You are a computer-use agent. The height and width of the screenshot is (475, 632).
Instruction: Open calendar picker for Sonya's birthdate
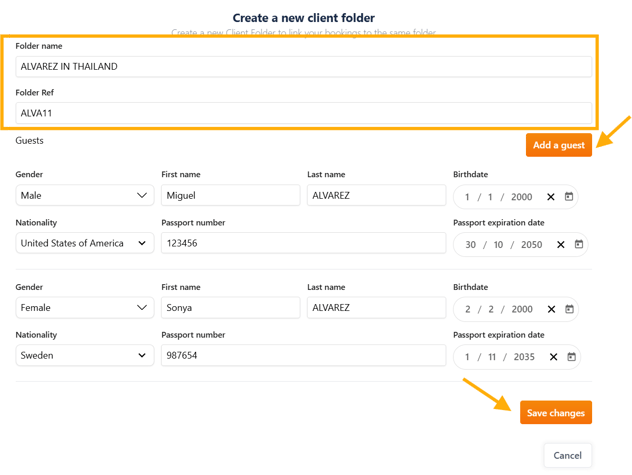[569, 309]
